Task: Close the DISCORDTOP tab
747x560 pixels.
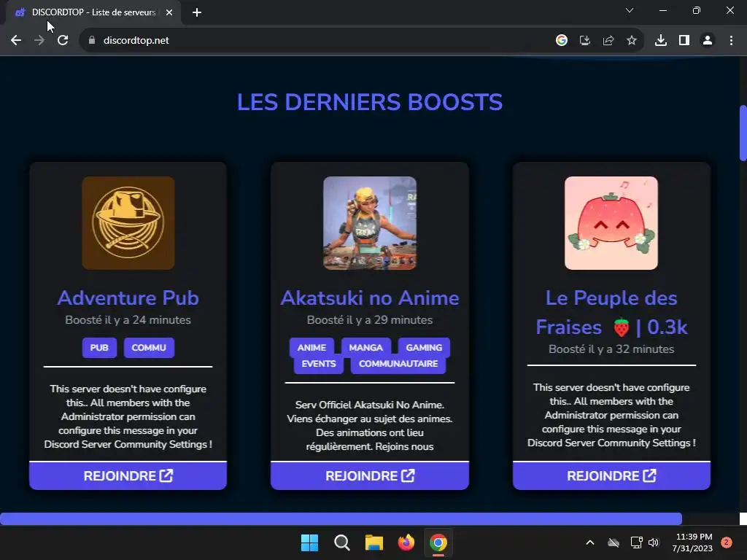Action: point(169,12)
